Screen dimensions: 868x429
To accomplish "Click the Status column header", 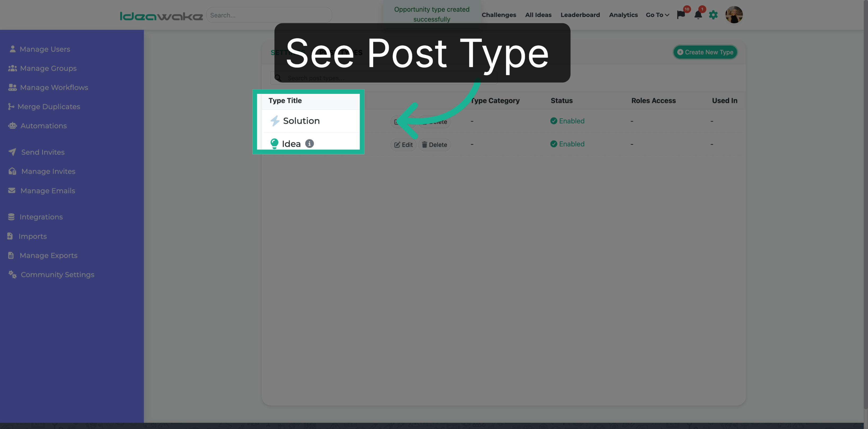I will click(562, 101).
